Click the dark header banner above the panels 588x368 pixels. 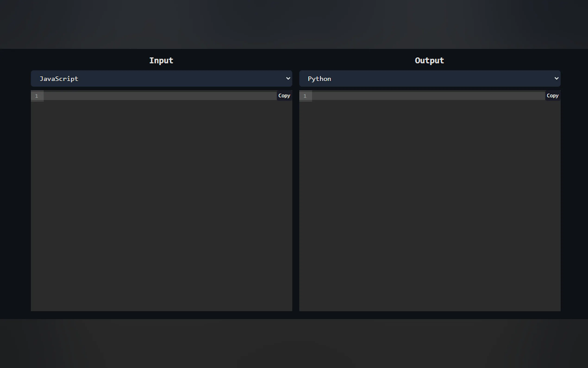pos(294,24)
